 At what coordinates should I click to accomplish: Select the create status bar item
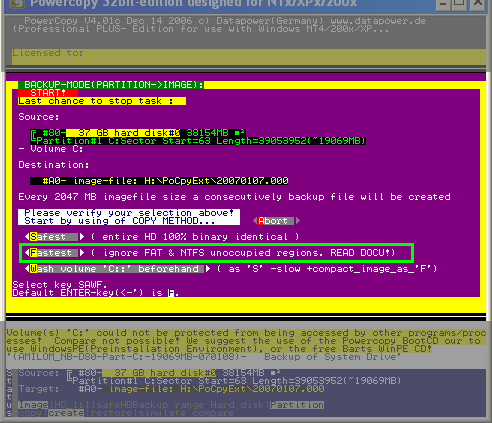tap(66, 413)
